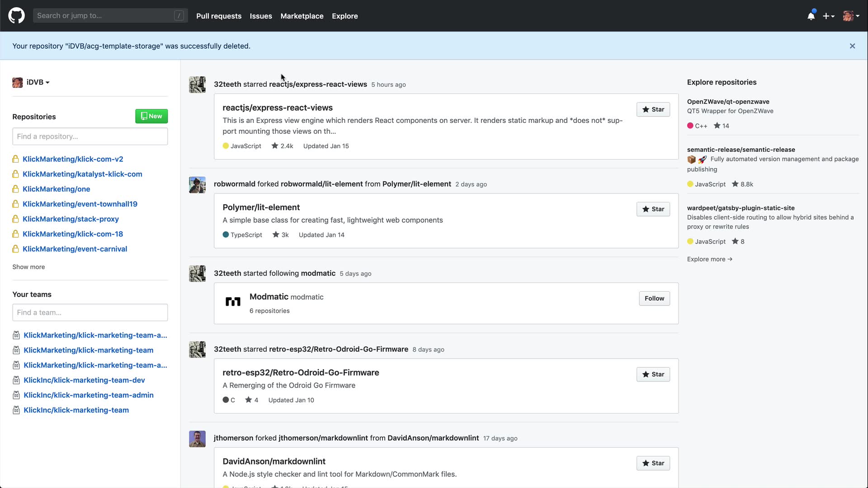The height and width of the screenshot is (488, 868).
Task: Click the Find a repository field
Action: pyautogui.click(x=90, y=136)
